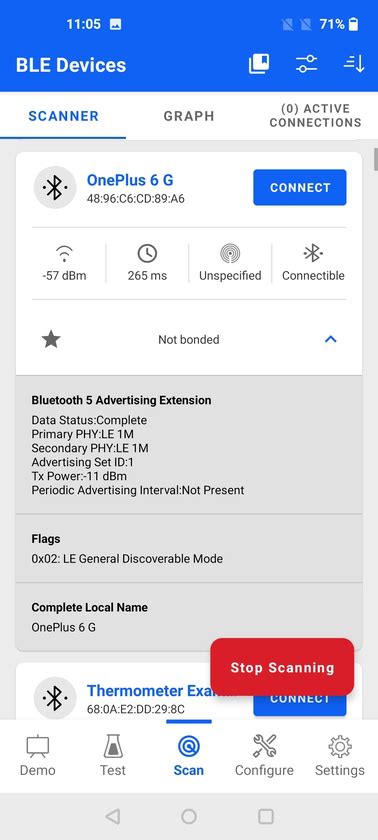Tap the Scan bottom navigation item
The width and height of the screenshot is (378, 840).
[188, 756]
